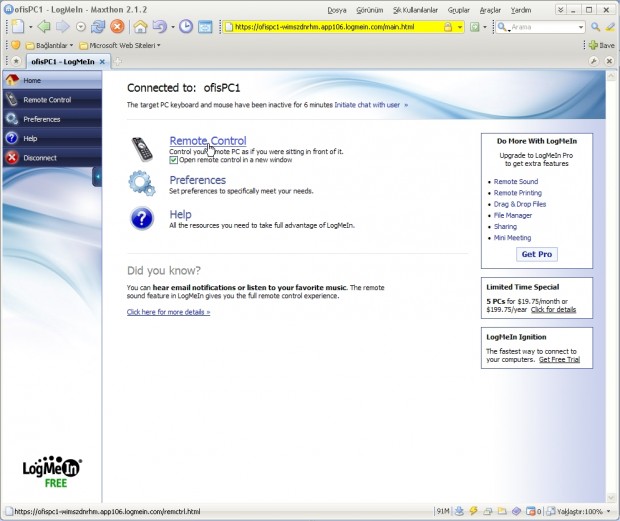
Task: Stop loading with the orange X icon
Action: click(x=117, y=27)
